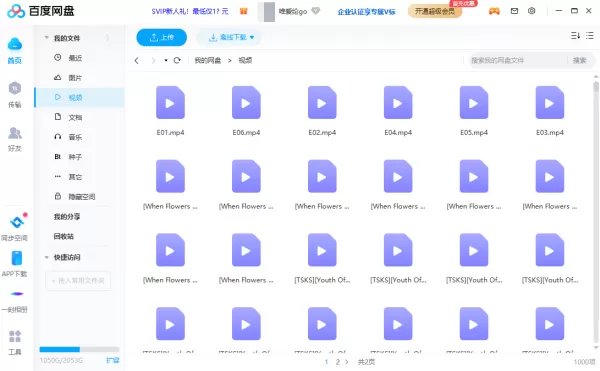Select E01.mp4 video file
600x371 pixels.
point(170,111)
